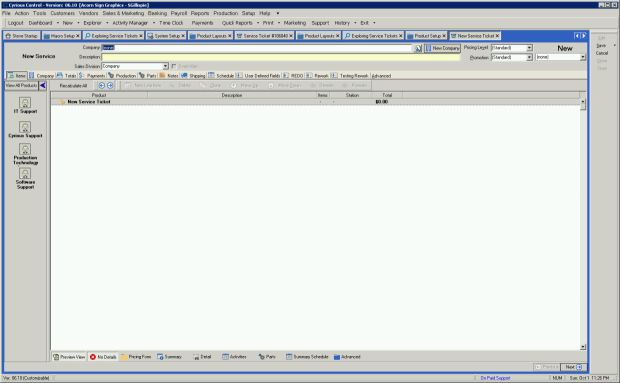Click the left circular arrow next to Recalculate All
Screen dimensions: 620x383
coord(102,85)
